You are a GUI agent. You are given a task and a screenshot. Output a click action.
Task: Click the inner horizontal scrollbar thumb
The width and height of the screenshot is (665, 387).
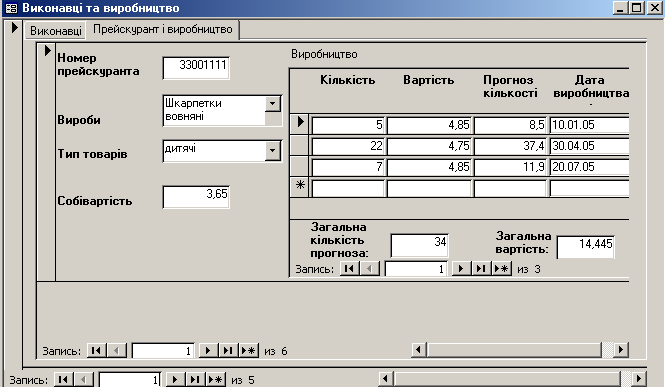tap(514, 350)
